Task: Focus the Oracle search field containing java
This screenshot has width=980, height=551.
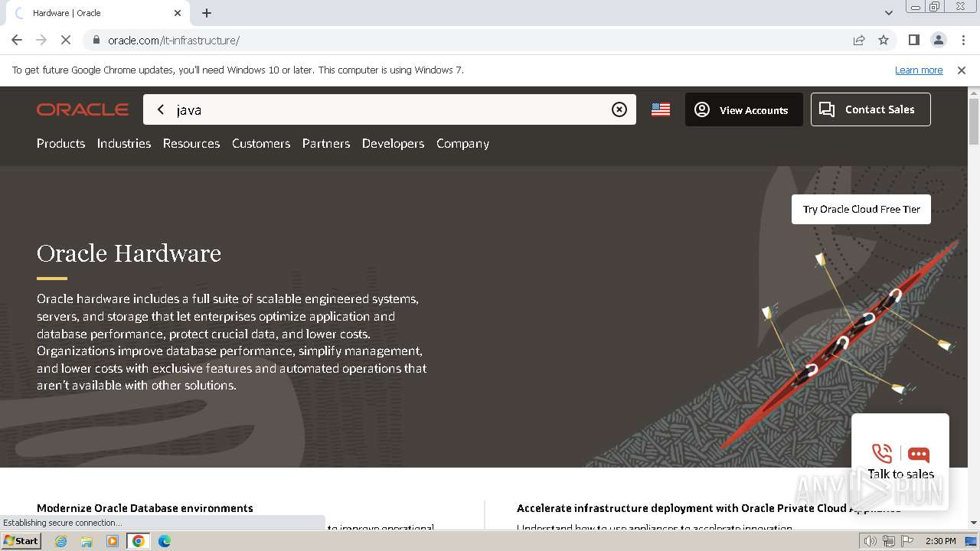Action: coord(390,109)
